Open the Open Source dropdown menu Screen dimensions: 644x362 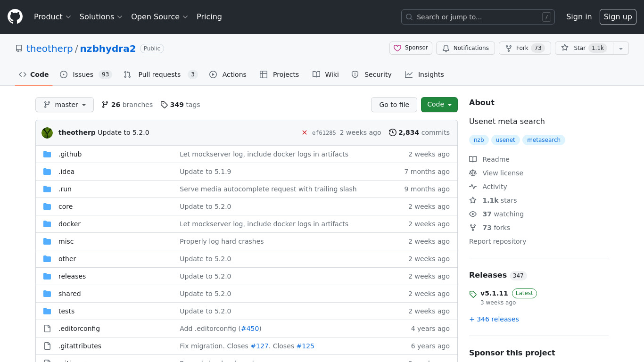[159, 16]
